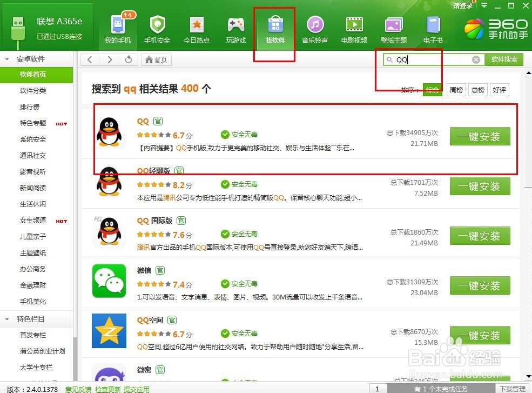Select 影音视听 category
The width and height of the screenshot is (532, 393).
pos(33,171)
